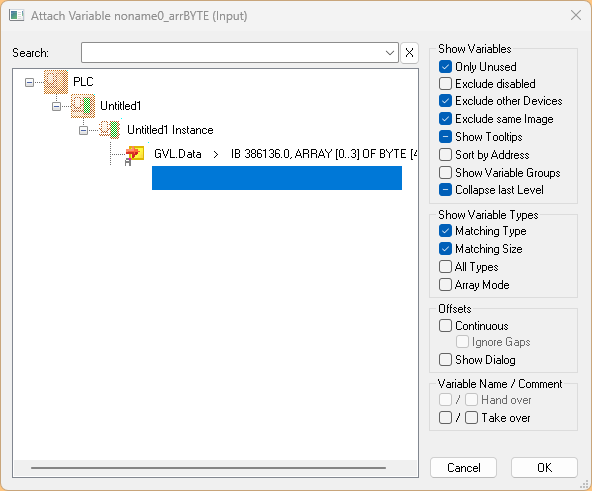Click the Untitled1 project icon
592x491 pixels.
pos(83,106)
